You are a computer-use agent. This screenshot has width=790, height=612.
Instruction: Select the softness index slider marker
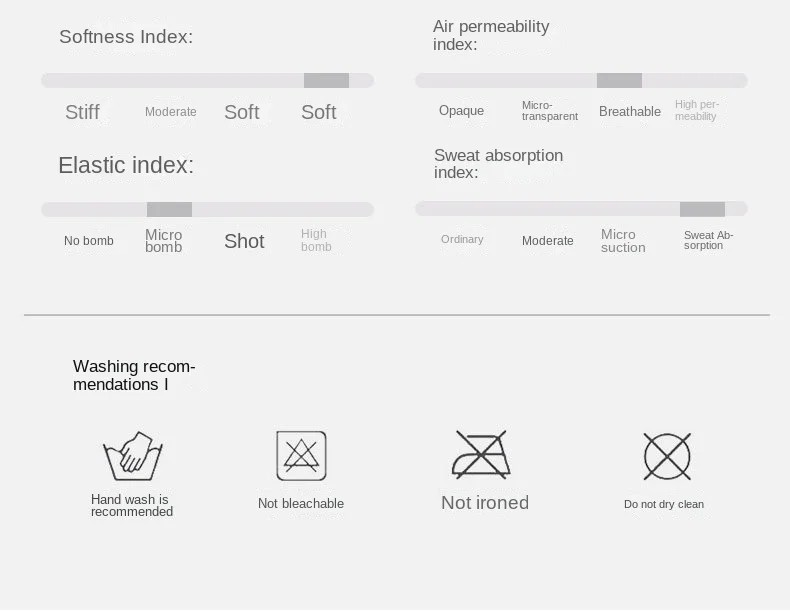coord(326,81)
